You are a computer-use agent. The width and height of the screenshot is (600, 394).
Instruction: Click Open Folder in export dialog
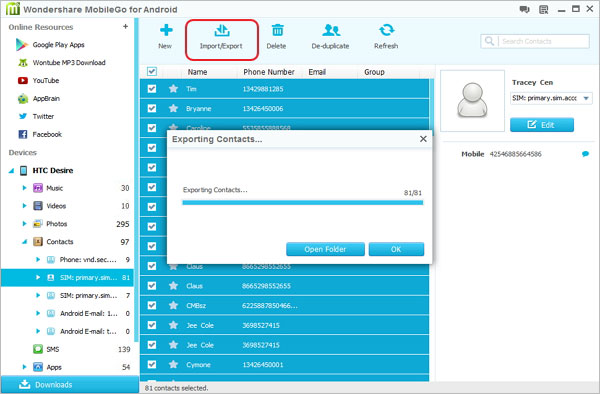click(x=325, y=249)
